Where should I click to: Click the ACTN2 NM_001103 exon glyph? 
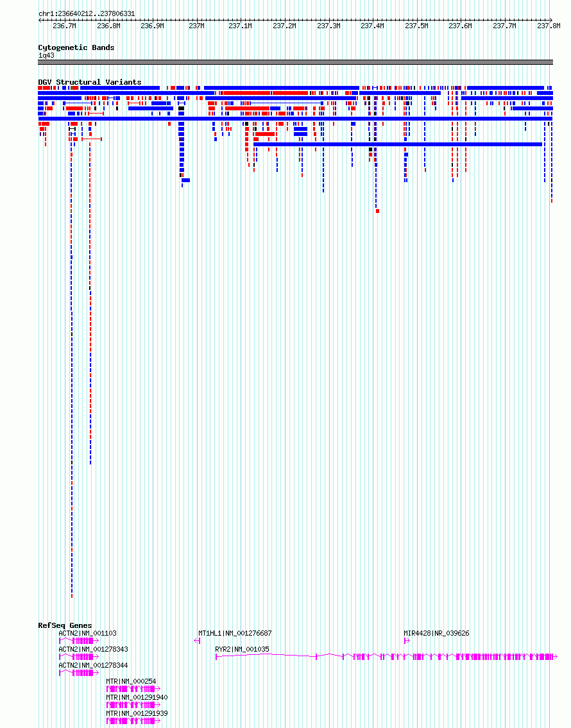coord(79,641)
